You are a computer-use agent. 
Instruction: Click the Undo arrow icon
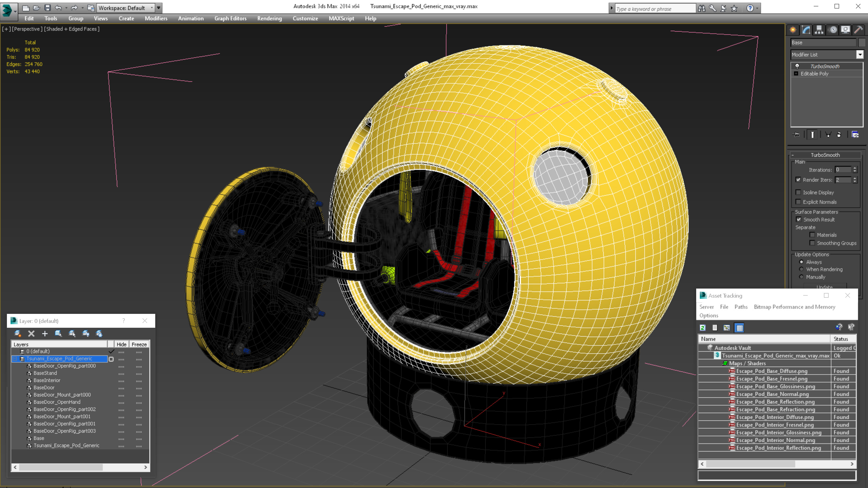pos(58,8)
